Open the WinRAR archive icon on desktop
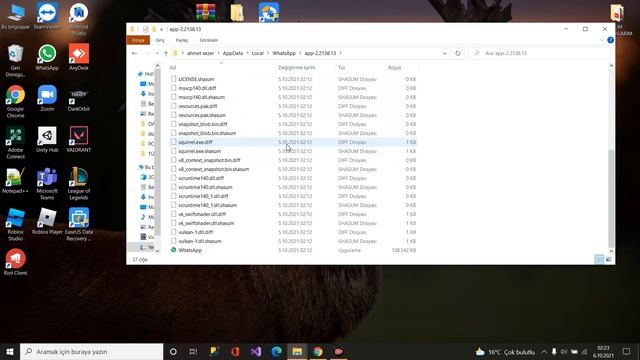 click(x=206, y=12)
